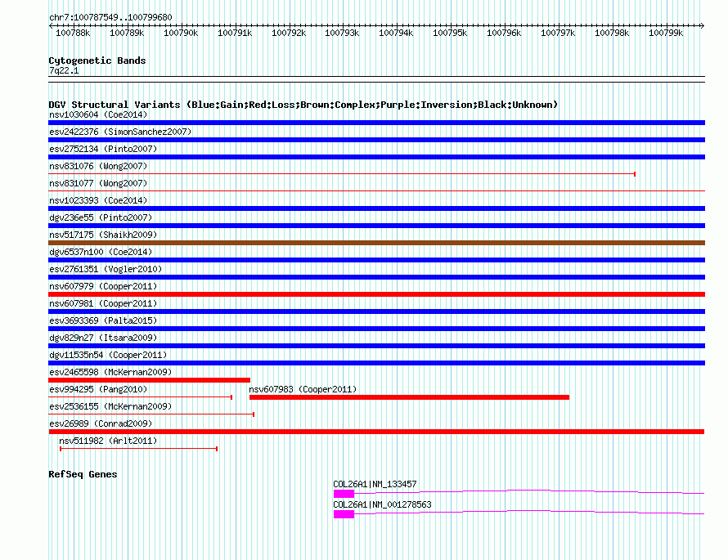
Task: Click the esv2536155 (McKernan2009) label
Action: click(110, 406)
